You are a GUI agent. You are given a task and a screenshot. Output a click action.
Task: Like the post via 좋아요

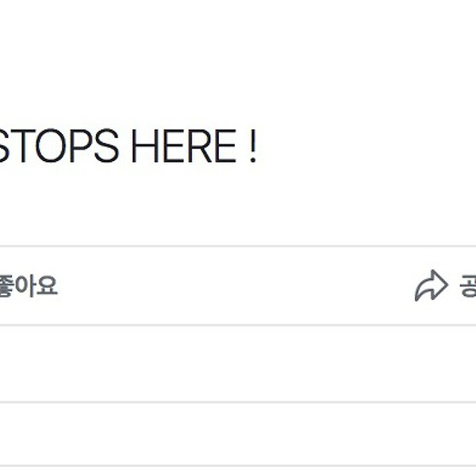coord(29,286)
